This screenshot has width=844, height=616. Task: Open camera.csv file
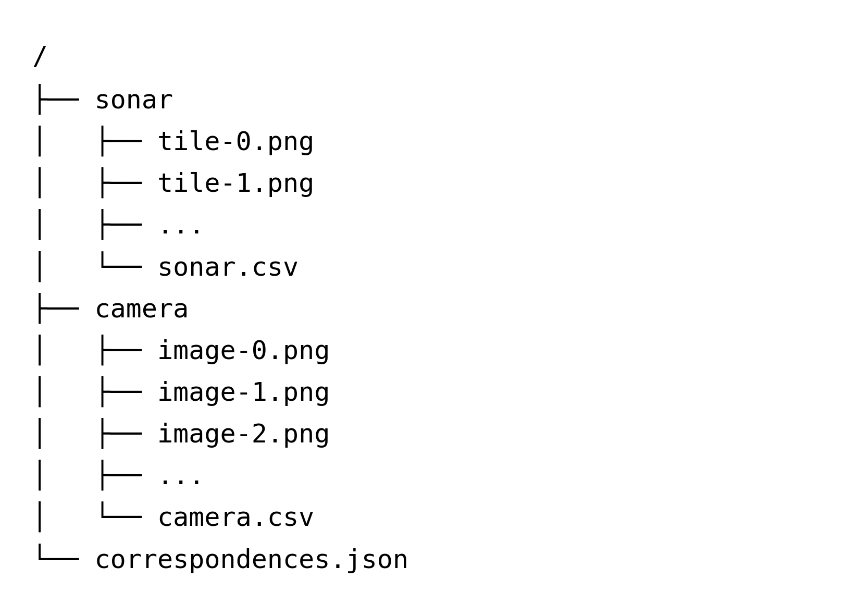click(235, 518)
